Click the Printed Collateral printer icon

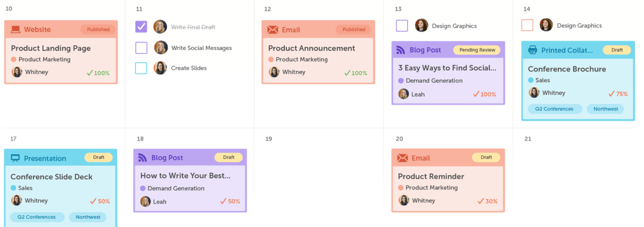[533, 50]
